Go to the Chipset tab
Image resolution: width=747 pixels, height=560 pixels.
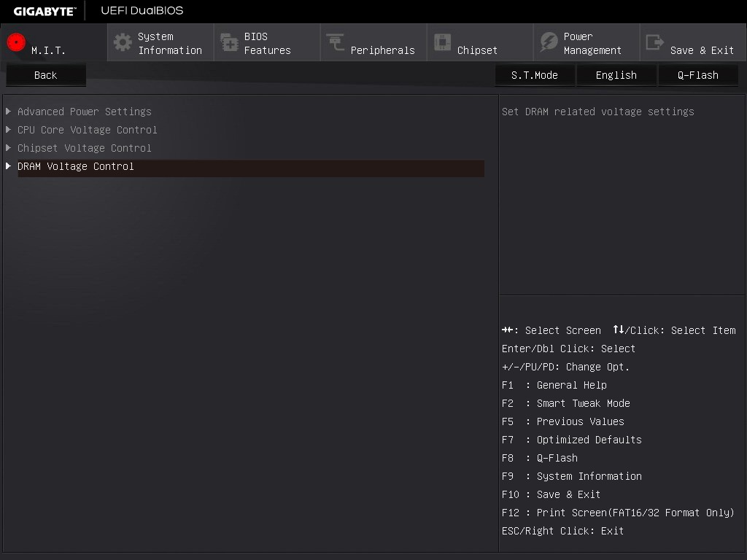point(480,42)
